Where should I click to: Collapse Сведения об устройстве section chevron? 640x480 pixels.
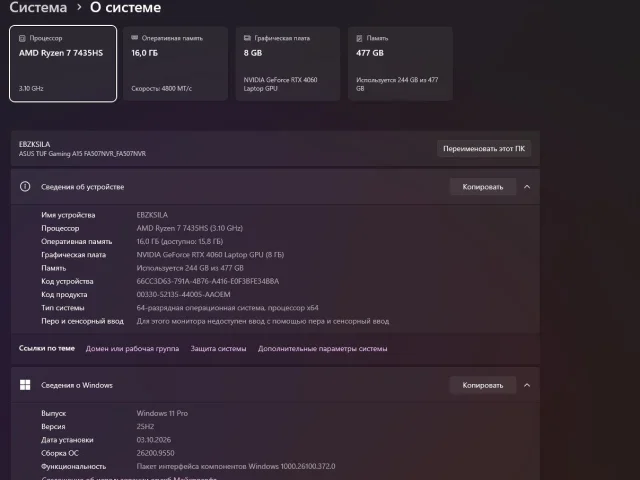coord(527,187)
